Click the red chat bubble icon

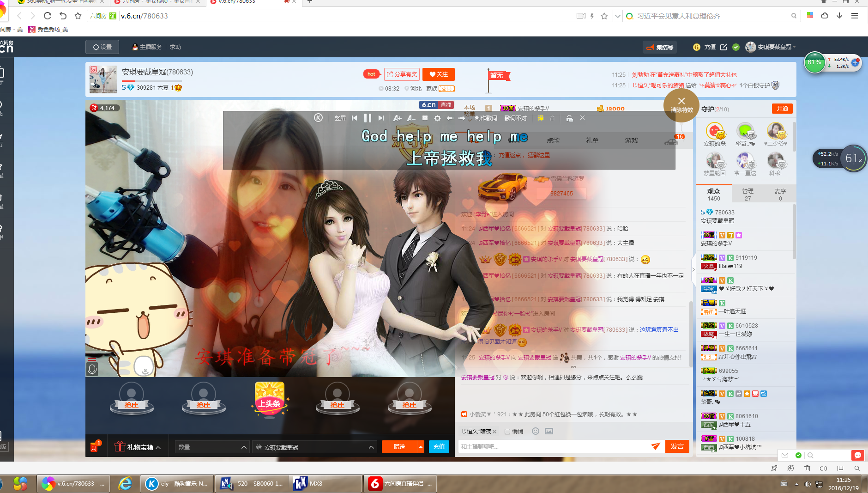coord(857,455)
